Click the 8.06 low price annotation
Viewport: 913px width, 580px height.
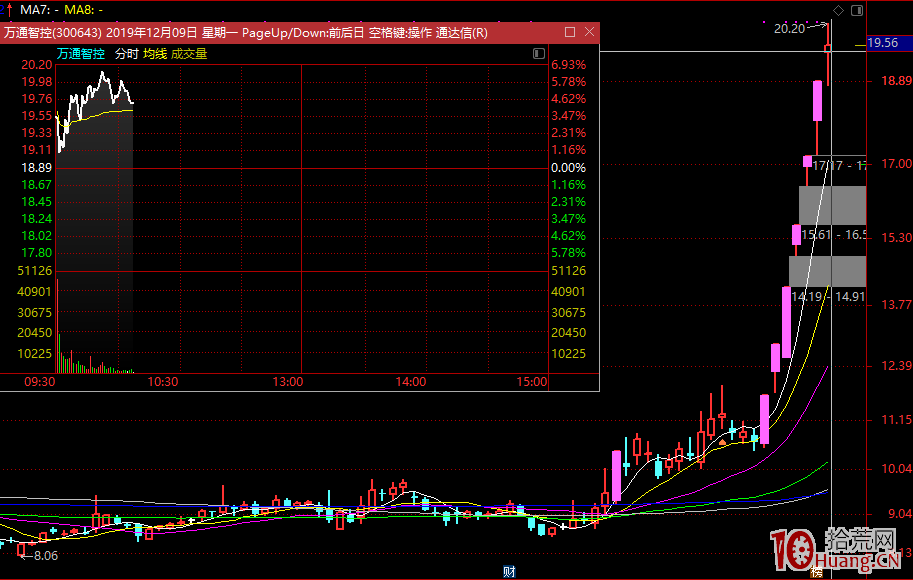pyautogui.click(x=45, y=554)
